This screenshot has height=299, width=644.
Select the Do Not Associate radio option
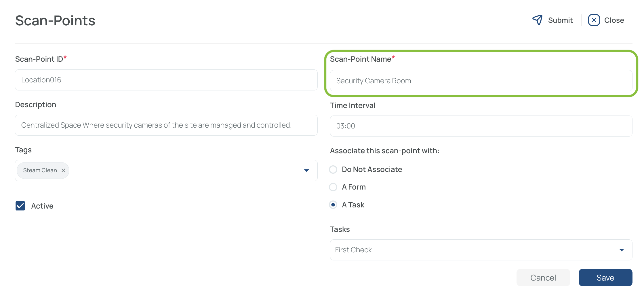coord(333,169)
